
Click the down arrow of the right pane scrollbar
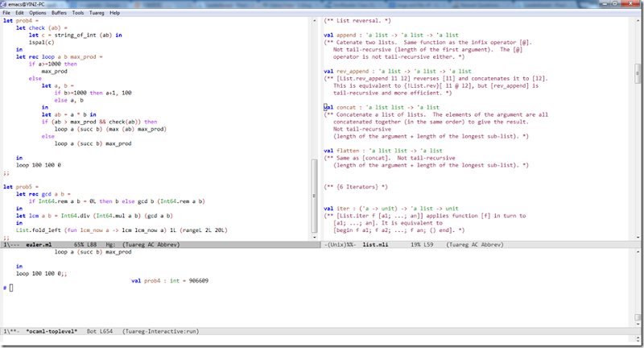pos(637,235)
